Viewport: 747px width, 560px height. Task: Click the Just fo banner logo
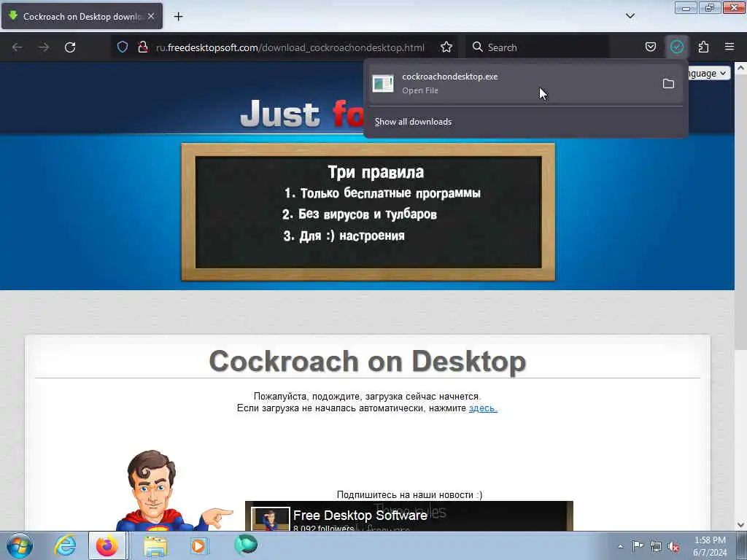[302, 113]
